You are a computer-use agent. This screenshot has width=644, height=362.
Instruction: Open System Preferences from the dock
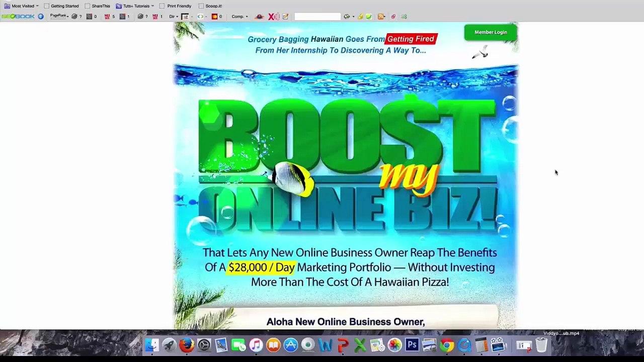click(204, 345)
